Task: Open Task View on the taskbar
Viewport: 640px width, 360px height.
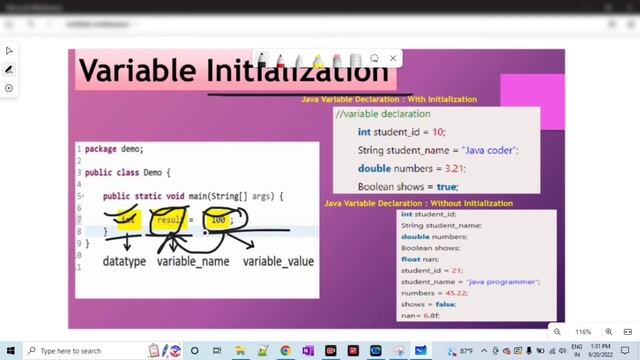Action: [x=217, y=351]
